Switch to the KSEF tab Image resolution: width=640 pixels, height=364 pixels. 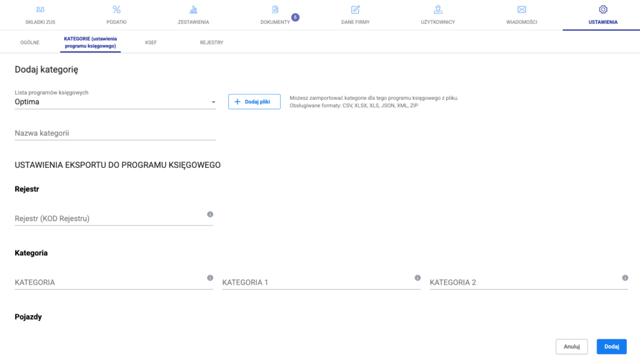pos(151,42)
